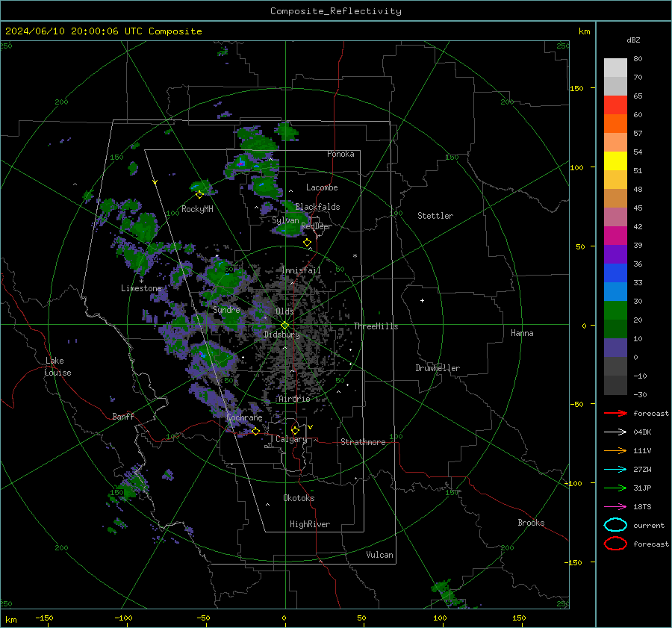Click the RedDeer city label
Screen dimensions: 672x628
click(317, 226)
